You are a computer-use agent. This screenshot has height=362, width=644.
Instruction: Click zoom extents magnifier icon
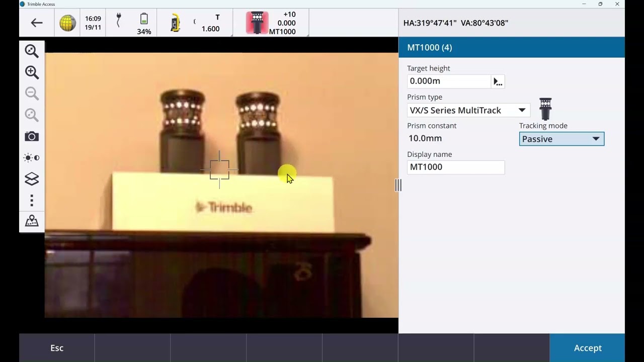coord(32,51)
